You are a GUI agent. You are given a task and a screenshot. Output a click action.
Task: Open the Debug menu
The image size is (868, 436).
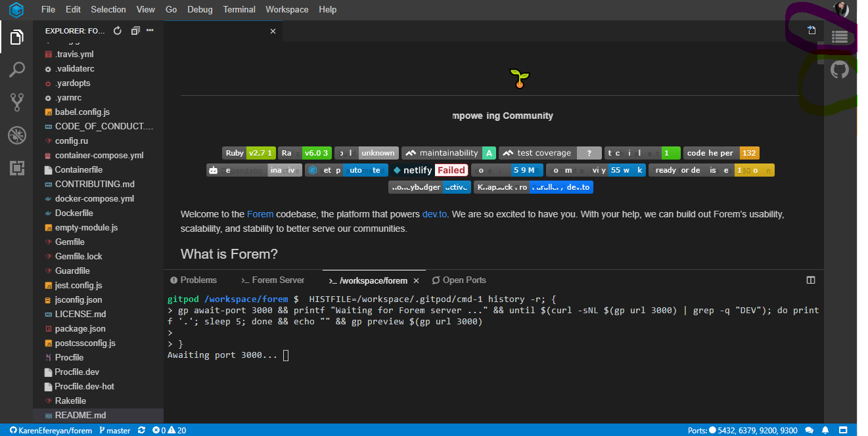tap(200, 9)
